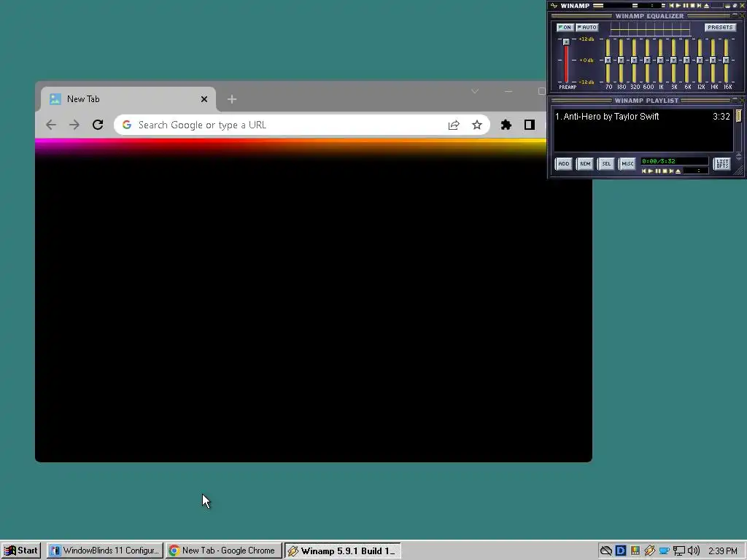Click the blue coffee cup tray icon

pos(664,551)
